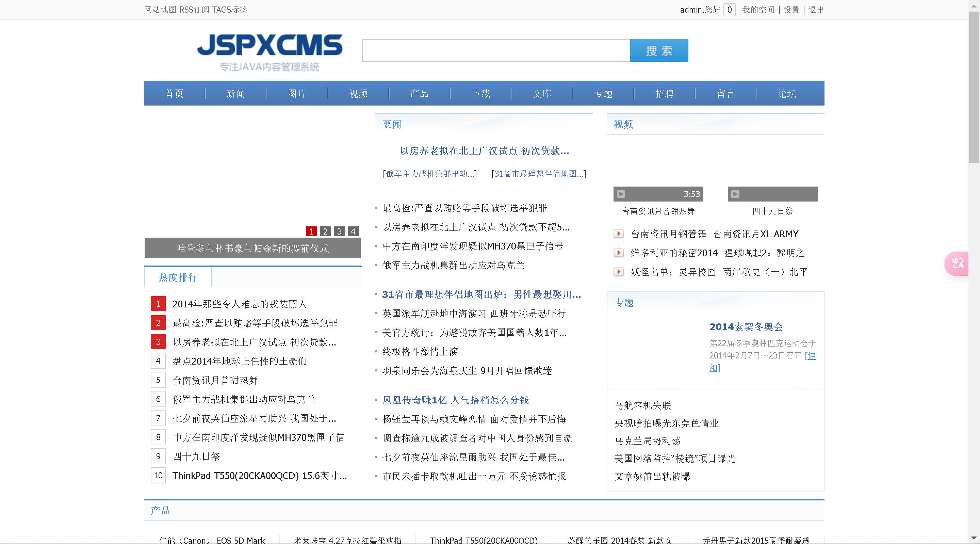The width and height of the screenshot is (980, 544).
Task: Open the 论坛 navigation menu item
Action: pyautogui.click(x=786, y=94)
